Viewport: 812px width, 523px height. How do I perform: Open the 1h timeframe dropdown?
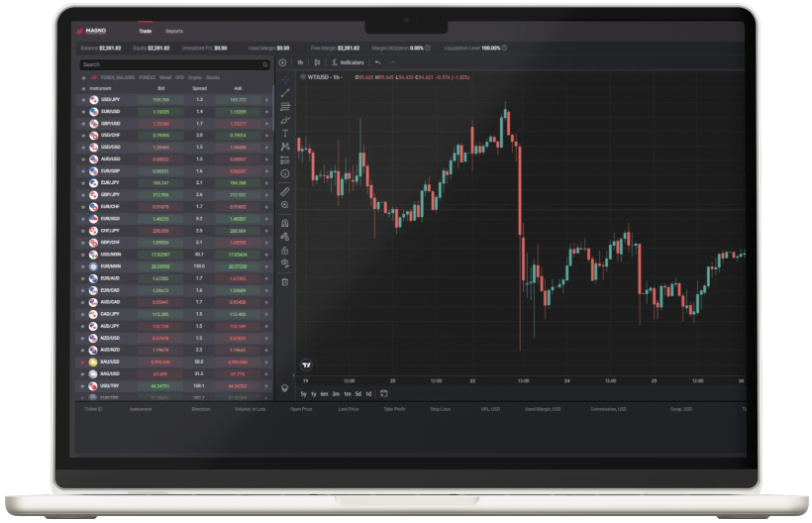coord(300,62)
